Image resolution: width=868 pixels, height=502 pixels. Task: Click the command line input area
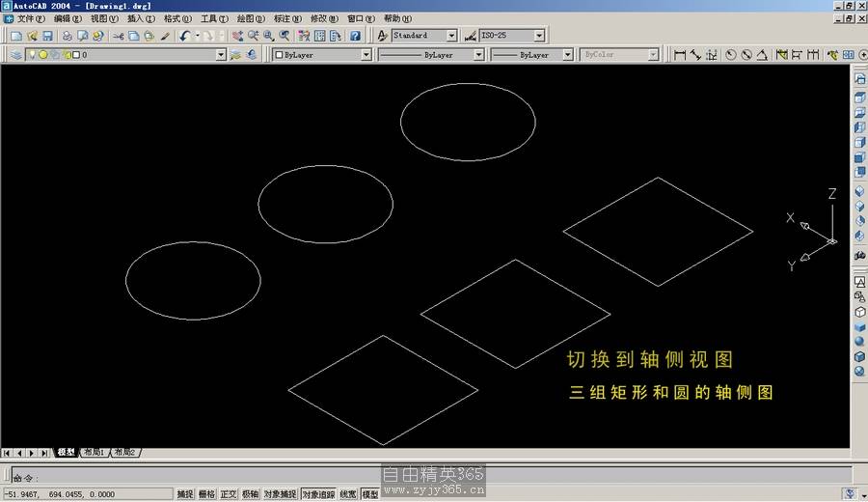tap(424, 477)
